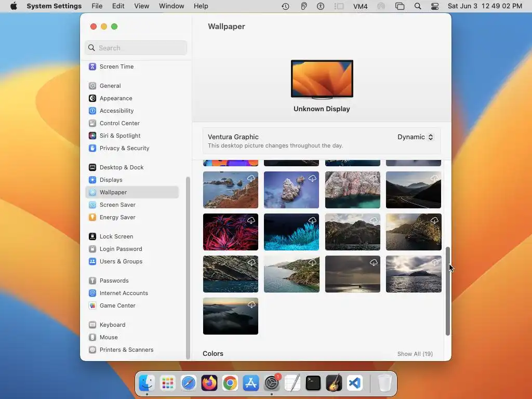Open Keyboard settings icon
The width and height of the screenshot is (532, 399).
92,325
